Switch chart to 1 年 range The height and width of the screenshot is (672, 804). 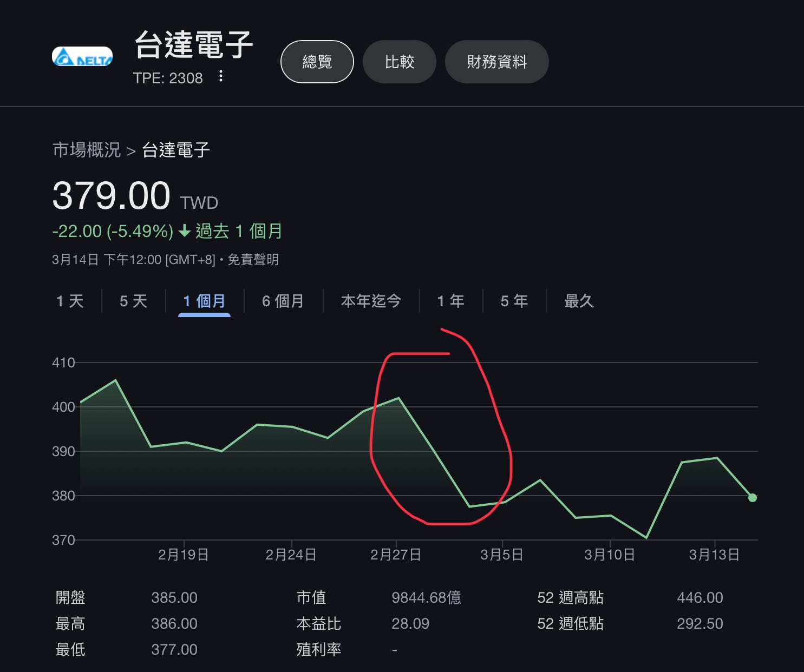(451, 301)
